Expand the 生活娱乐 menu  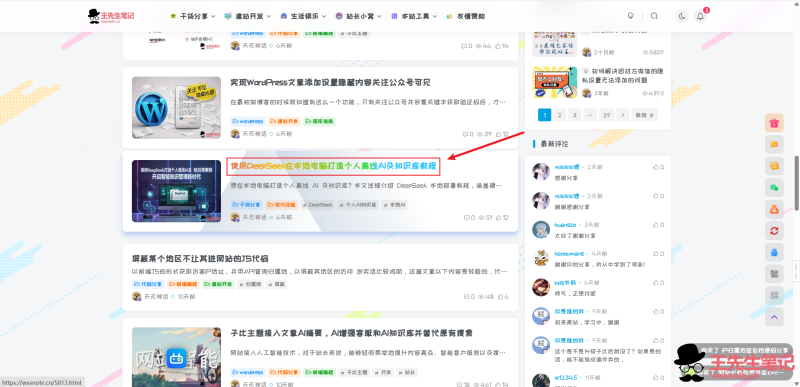pos(303,16)
